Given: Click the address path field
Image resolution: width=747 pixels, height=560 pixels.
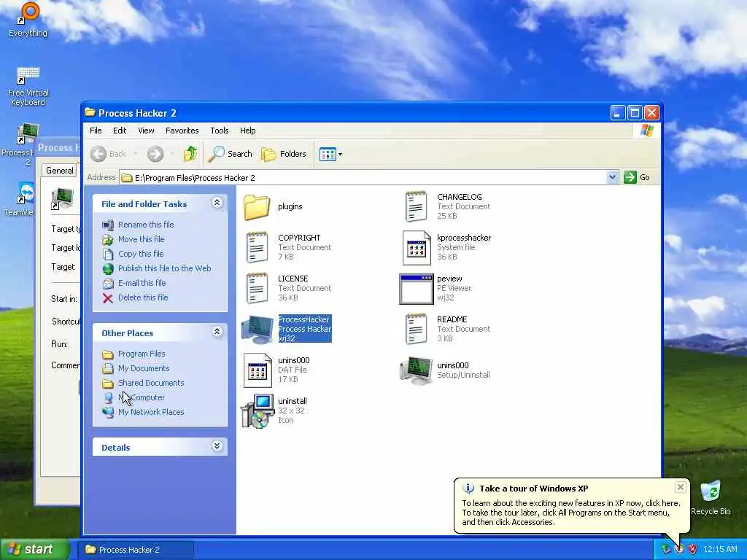Looking at the screenshot, I should click(x=363, y=178).
